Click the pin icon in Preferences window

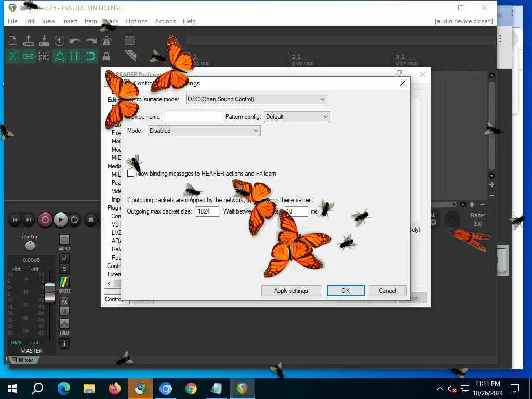pyautogui.click(x=400, y=73)
